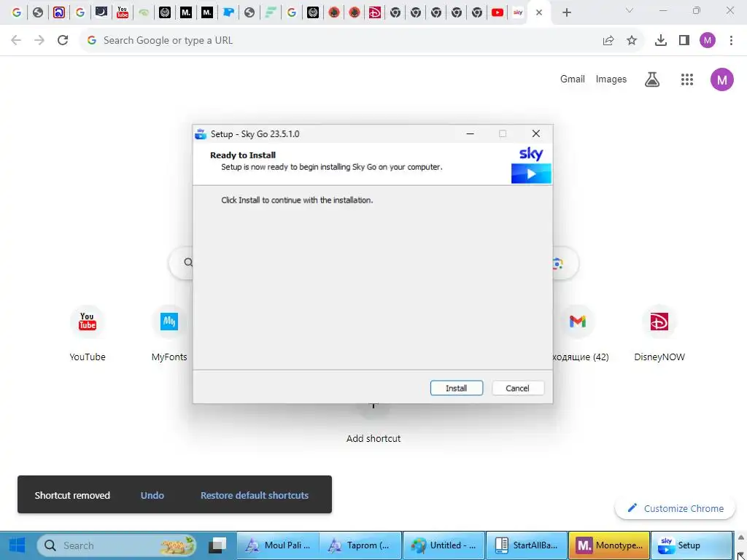Image resolution: width=747 pixels, height=560 pixels.
Task: Open Task View from taskbar
Action: click(x=217, y=545)
